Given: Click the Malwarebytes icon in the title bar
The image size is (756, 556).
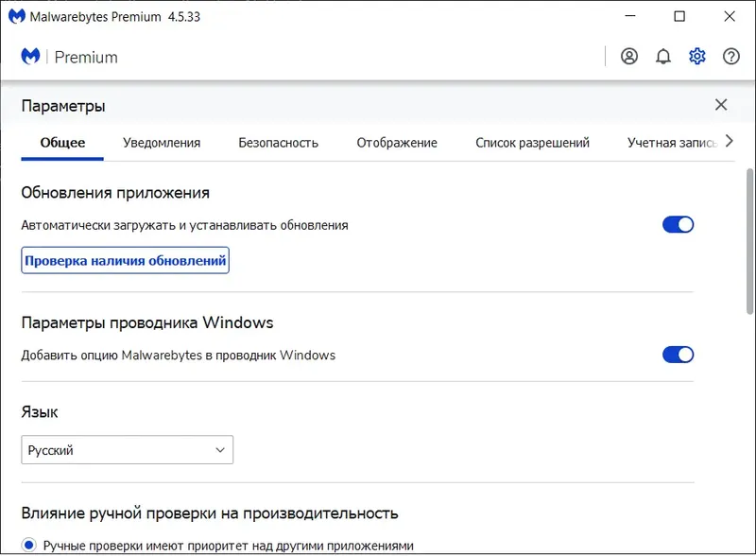Looking at the screenshot, I should (15, 16).
